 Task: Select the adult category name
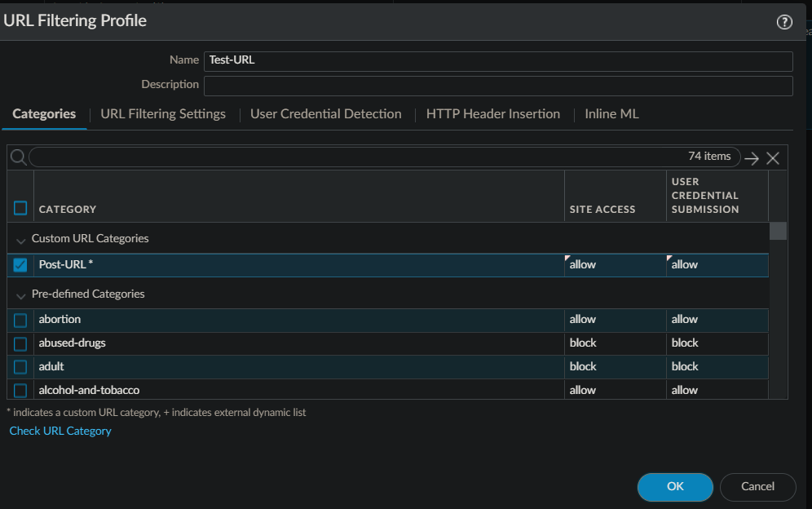coord(51,366)
